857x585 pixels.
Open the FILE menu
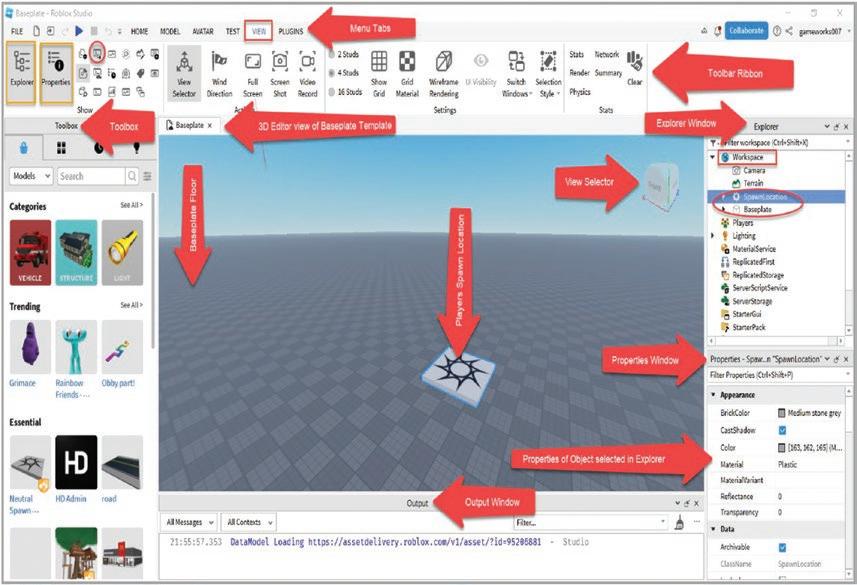17,31
